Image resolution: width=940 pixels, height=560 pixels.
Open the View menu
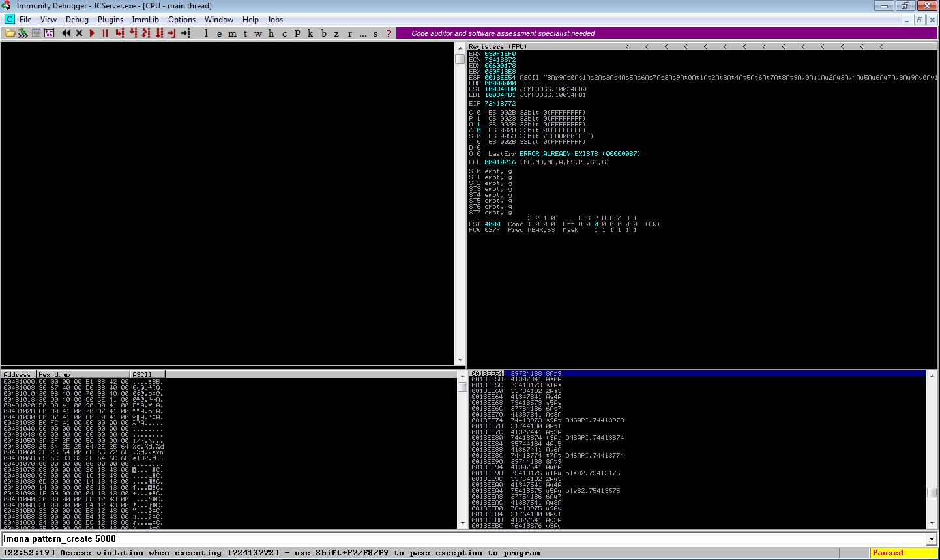(x=48, y=20)
